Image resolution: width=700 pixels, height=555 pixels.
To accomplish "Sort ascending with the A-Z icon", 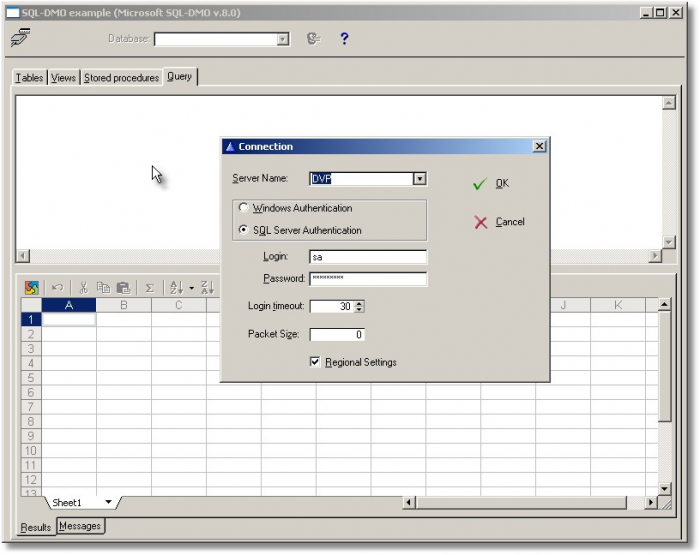I will tap(177, 288).
